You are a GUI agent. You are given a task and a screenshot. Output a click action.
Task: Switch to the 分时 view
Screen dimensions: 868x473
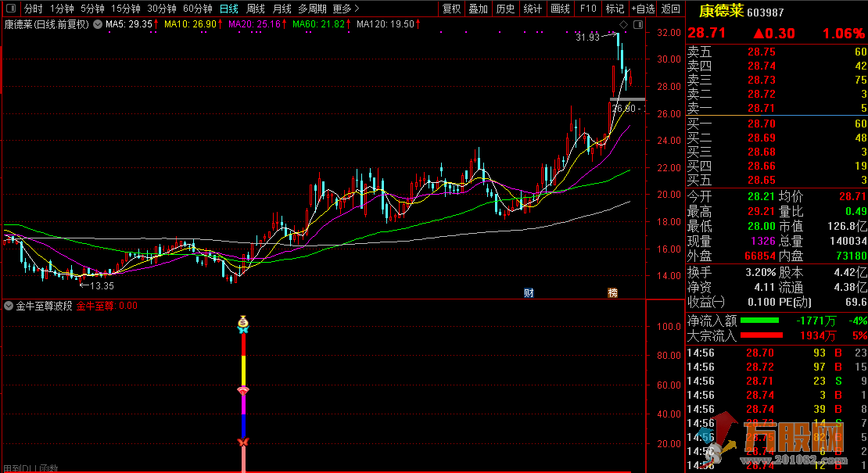coord(33,9)
